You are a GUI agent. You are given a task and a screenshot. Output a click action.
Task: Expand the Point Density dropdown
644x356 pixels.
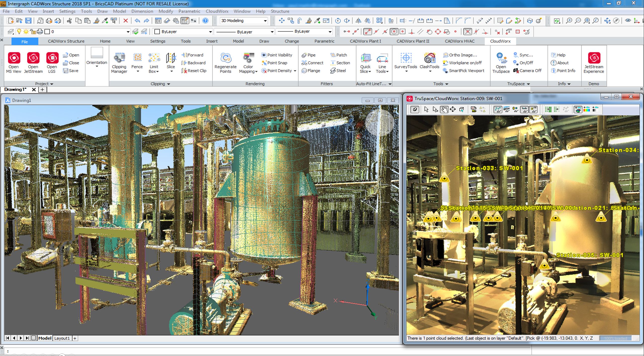pos(295,71)
